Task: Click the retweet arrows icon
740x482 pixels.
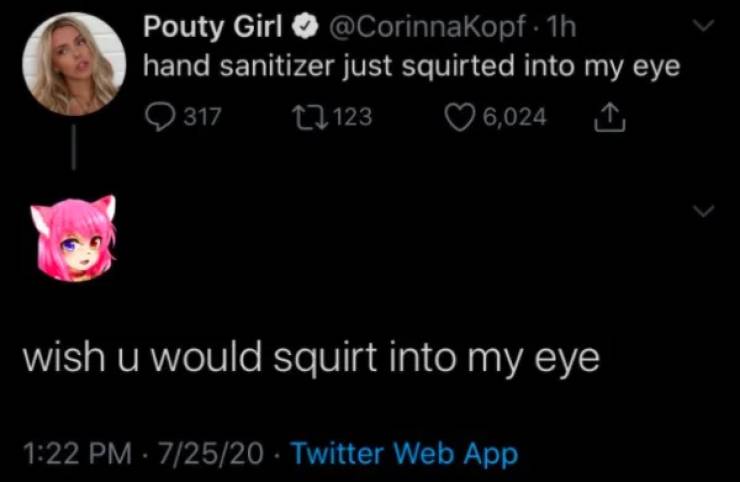Action: (304, 116)
